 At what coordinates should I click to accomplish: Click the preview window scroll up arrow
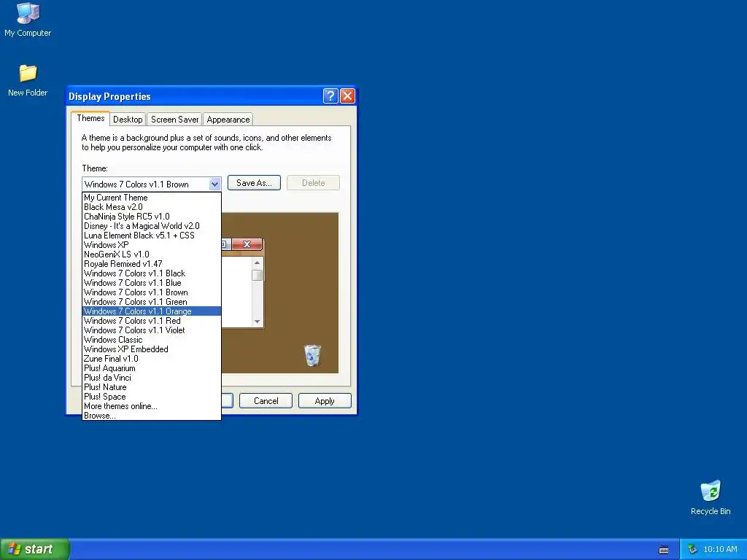pyautogui.click(x=257, y=262)
